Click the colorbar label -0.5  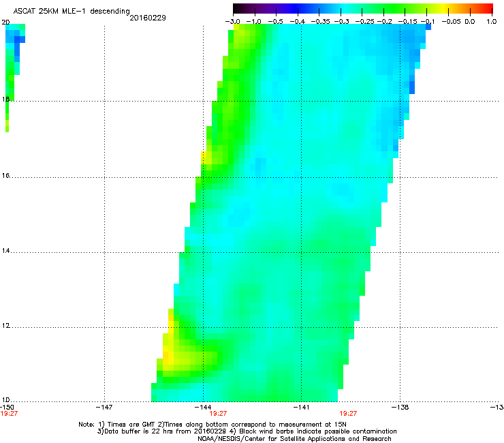275,22
